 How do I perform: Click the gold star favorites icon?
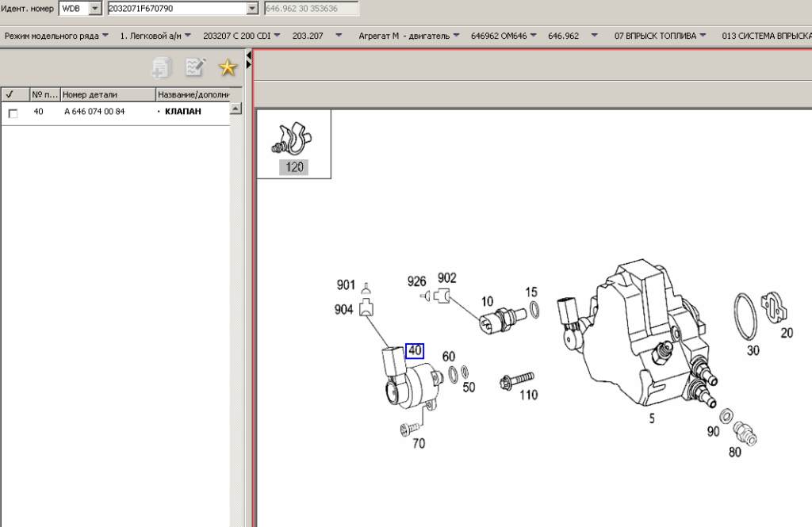[228, 68]
